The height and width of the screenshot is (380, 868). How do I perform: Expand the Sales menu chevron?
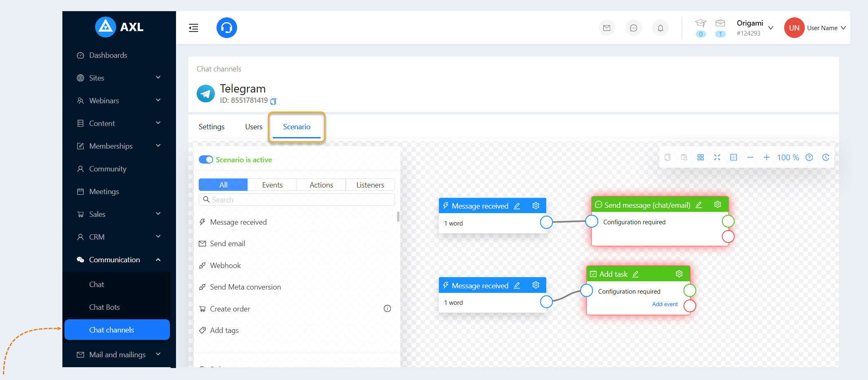tap(158, 214)
